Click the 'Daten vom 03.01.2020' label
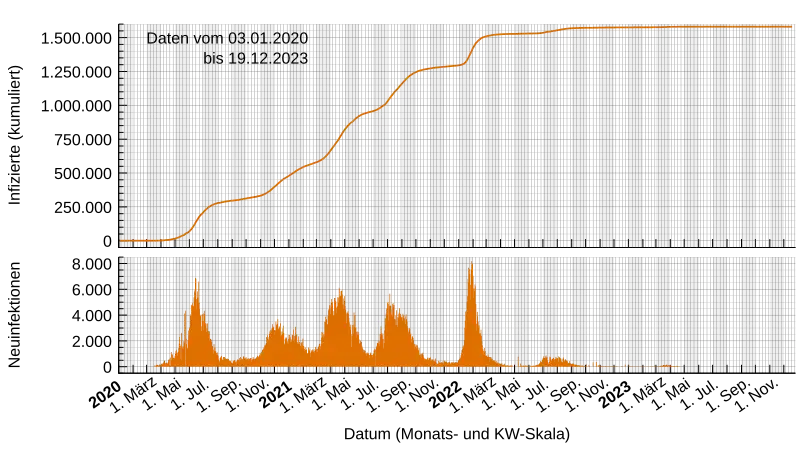The image size is (800, 450). (227, 38)
